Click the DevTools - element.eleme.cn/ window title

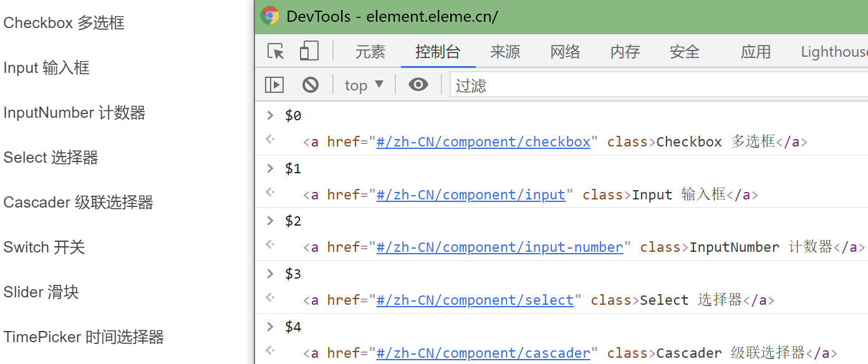click(392, 16)
